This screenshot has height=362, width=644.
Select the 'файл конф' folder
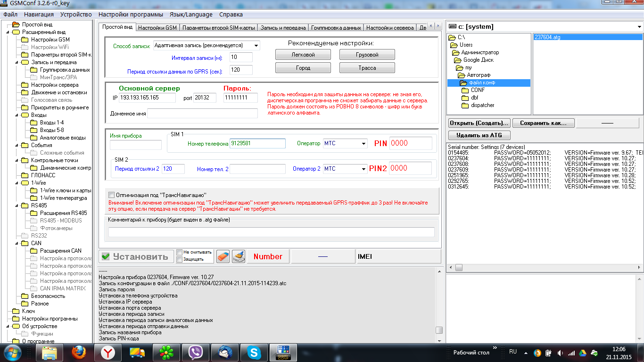click(482, 82)
